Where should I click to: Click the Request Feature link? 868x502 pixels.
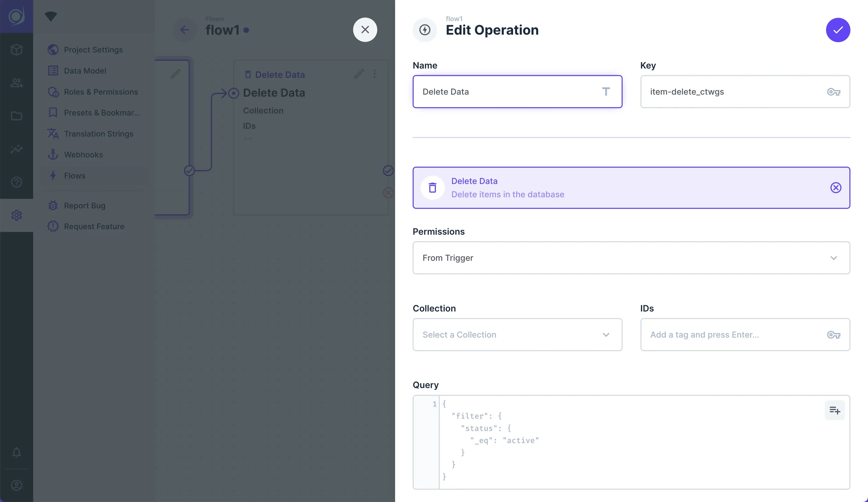point(94,227)
